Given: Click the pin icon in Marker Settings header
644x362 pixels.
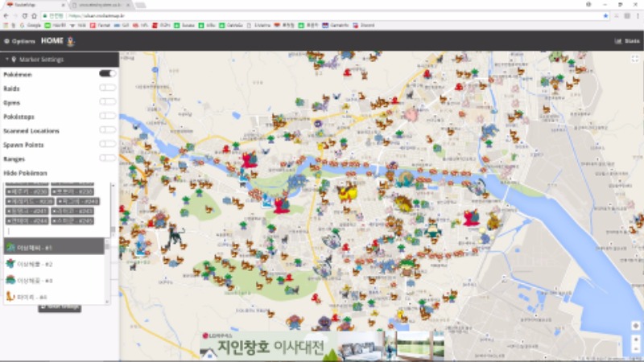Looking at the screenshot, I should (14, 60).
